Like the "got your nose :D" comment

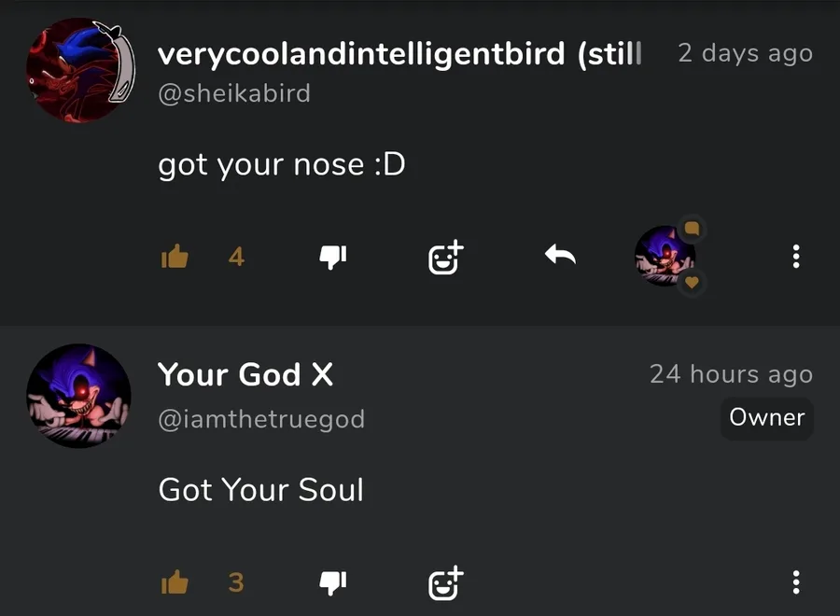tap(175, 257)
